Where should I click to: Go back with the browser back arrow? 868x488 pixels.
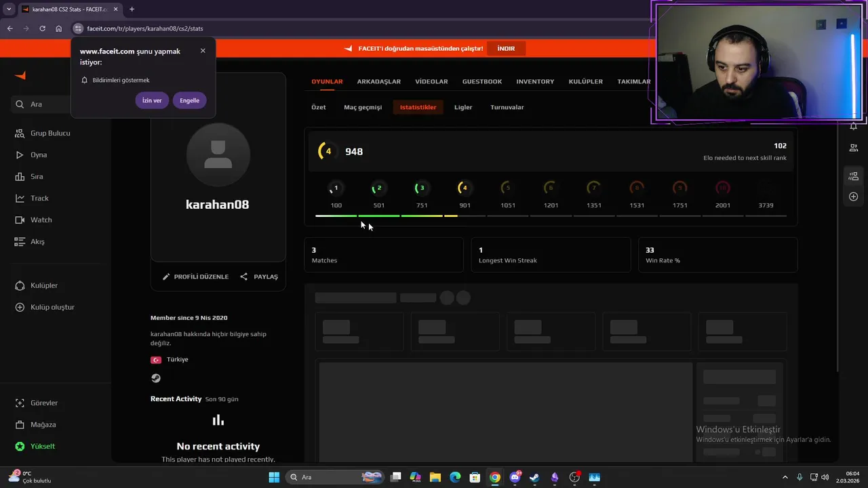click(x=9, y=28)
